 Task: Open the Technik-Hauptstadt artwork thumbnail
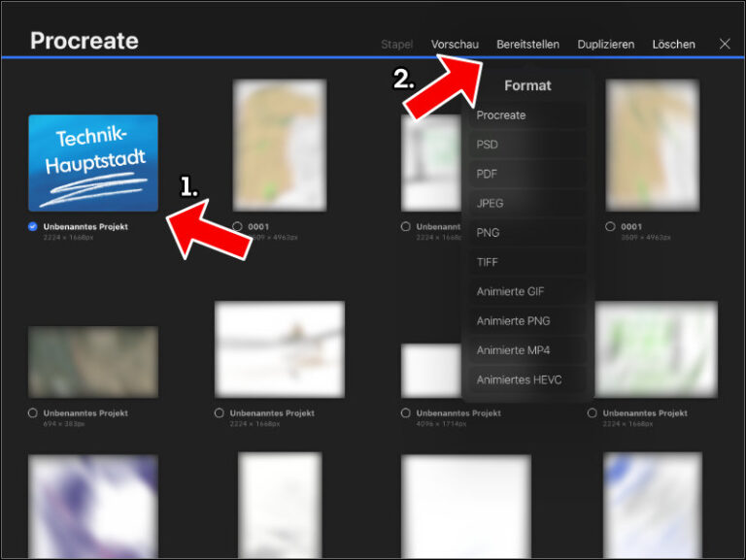[x=93, y=163]
